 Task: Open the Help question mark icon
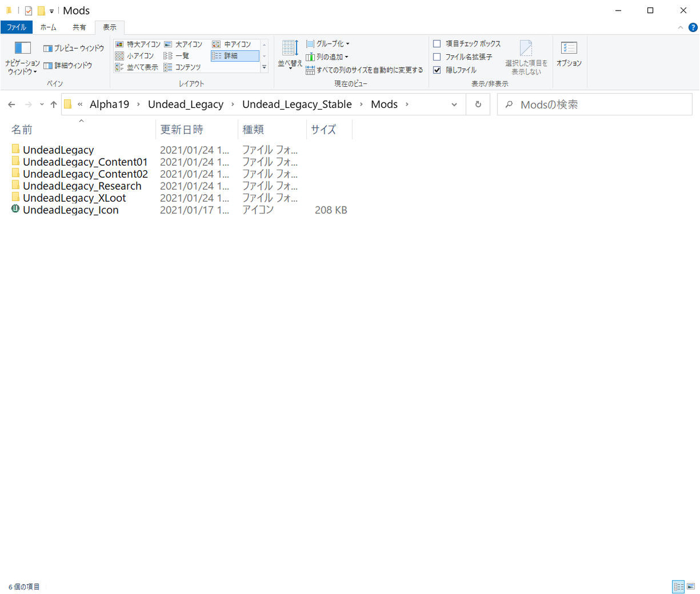[693, 27]
